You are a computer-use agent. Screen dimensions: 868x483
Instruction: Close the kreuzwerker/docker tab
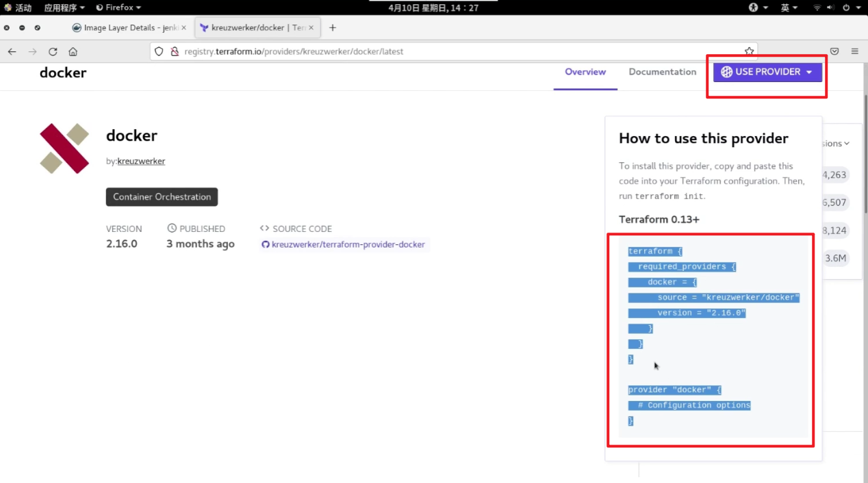(x=312, y=28)
